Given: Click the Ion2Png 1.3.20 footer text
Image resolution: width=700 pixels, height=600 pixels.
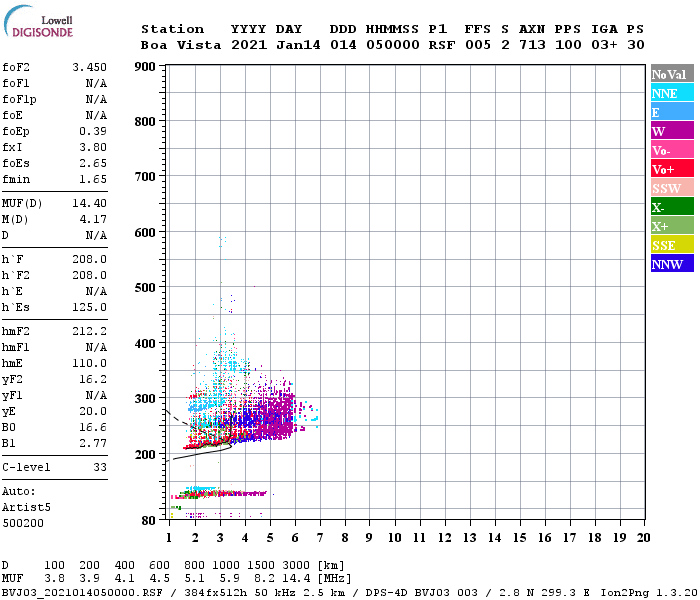Looking at the screenshot, I should pyautogui.click(x=649, y=593).
